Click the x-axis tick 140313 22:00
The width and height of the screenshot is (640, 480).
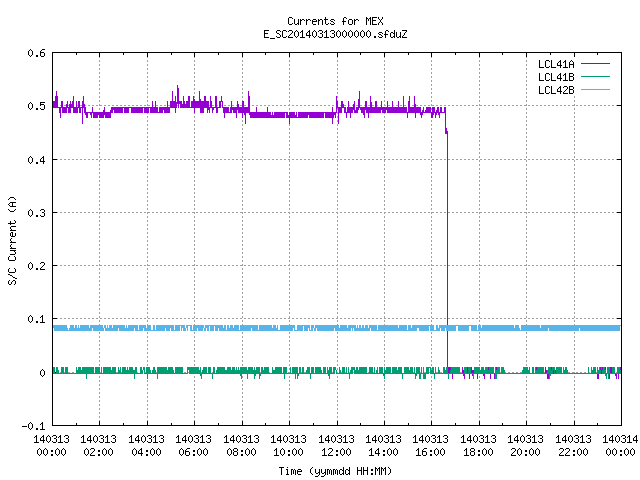573,446
